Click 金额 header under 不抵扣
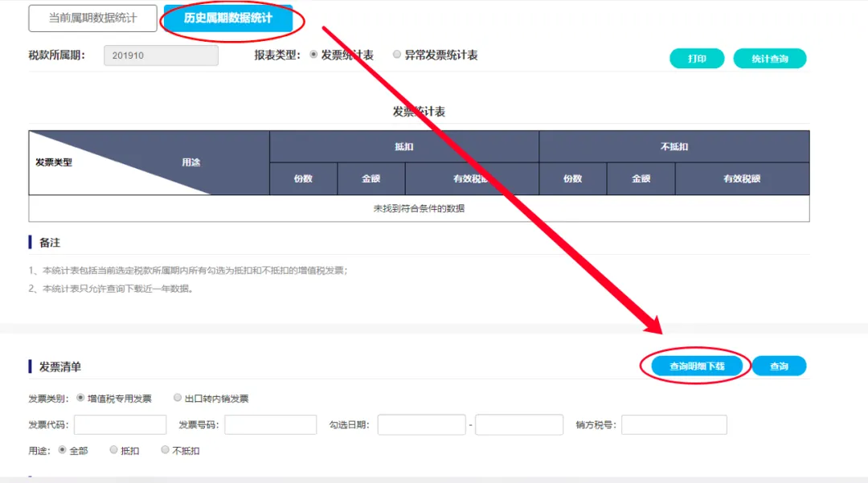The width and height of the screenshot is (868, 483). [x=641, y=178]
